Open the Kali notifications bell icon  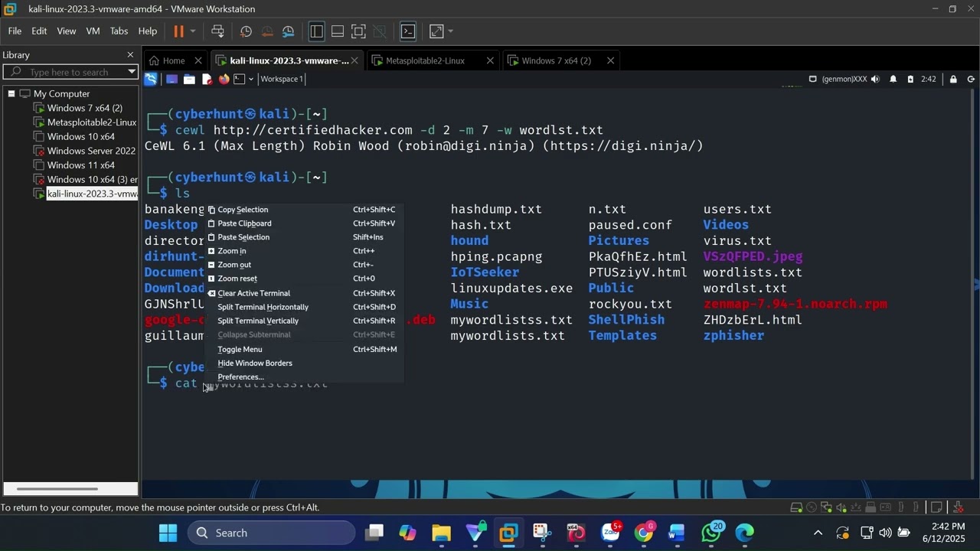[x=893, y=79]
